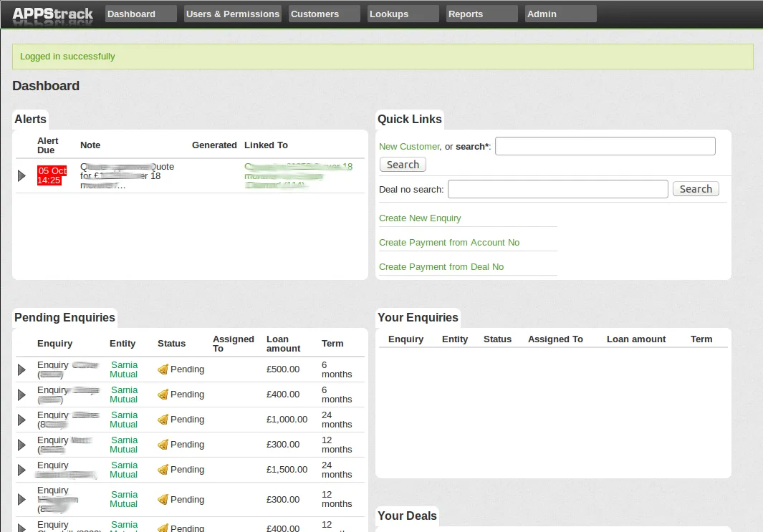The image size is (763, 532).
Task: Click the pending status icon in first £400.00 row
Action: click(163, 395)
